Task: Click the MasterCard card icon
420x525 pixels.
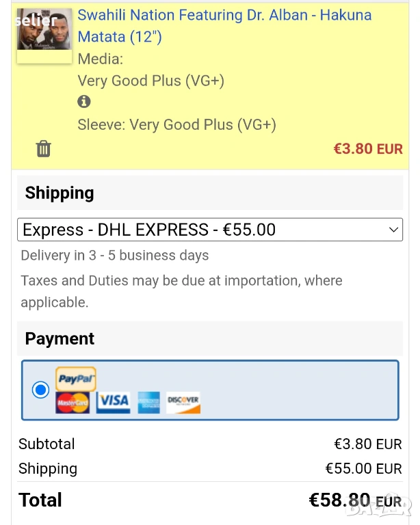Action: pyautogui.click(x=73, y=403)
